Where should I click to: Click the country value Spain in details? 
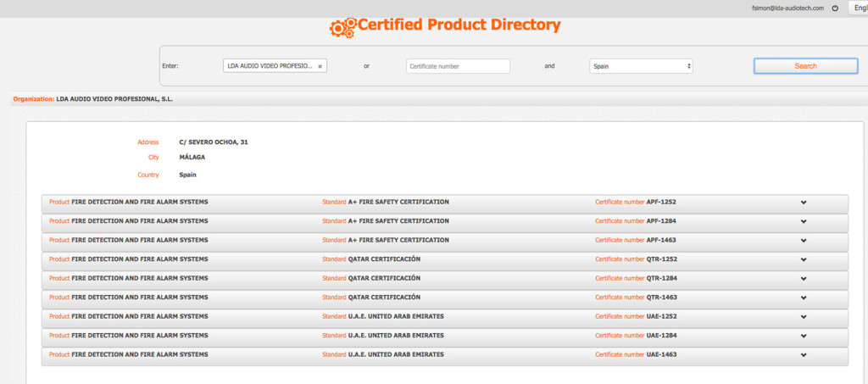[187, 175]
